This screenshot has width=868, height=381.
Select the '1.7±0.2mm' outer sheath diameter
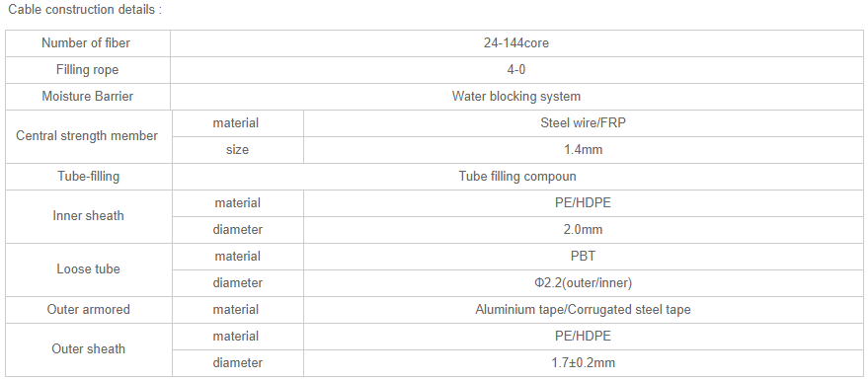(583, 363)
